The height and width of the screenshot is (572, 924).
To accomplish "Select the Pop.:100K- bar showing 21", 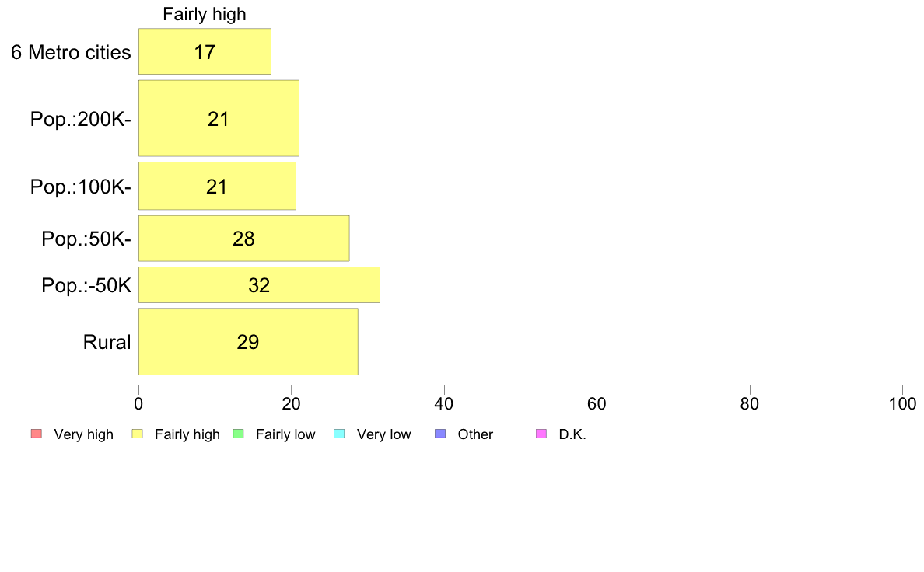I will pos(218,186).
